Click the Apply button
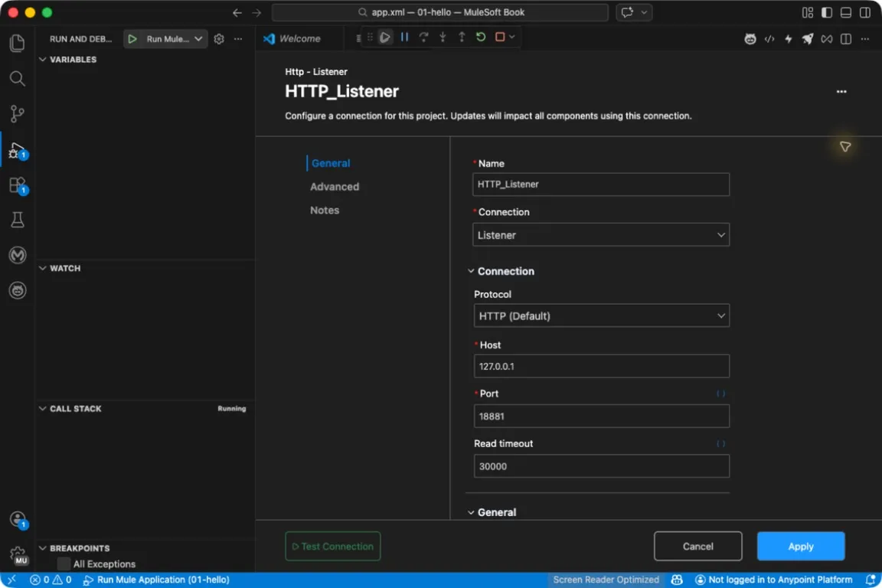The image size is (882, 588). pos(800,546)
